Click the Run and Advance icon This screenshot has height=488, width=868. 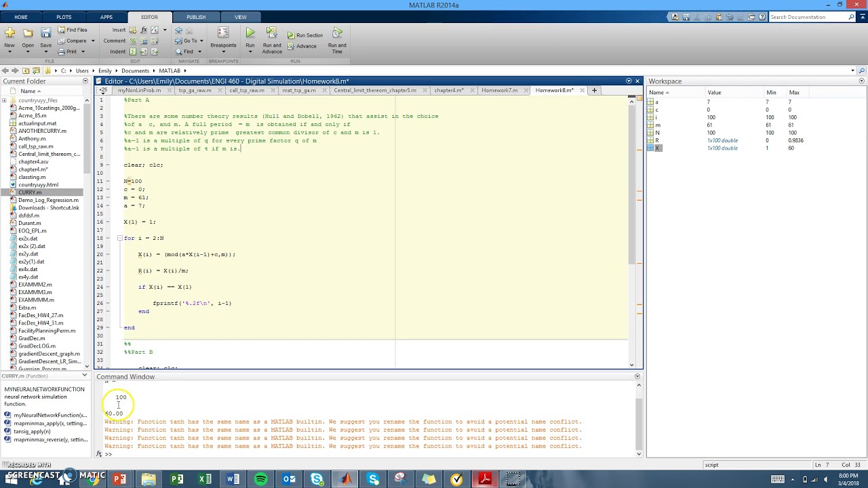(x=271, y=34)
